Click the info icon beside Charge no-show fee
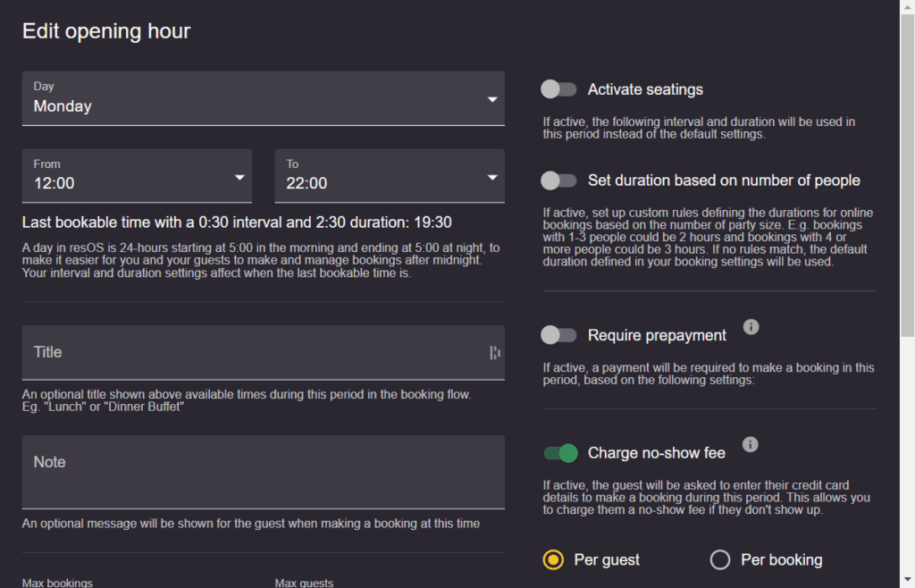Screen dimensions: 915x588 (x=751, y=444)
